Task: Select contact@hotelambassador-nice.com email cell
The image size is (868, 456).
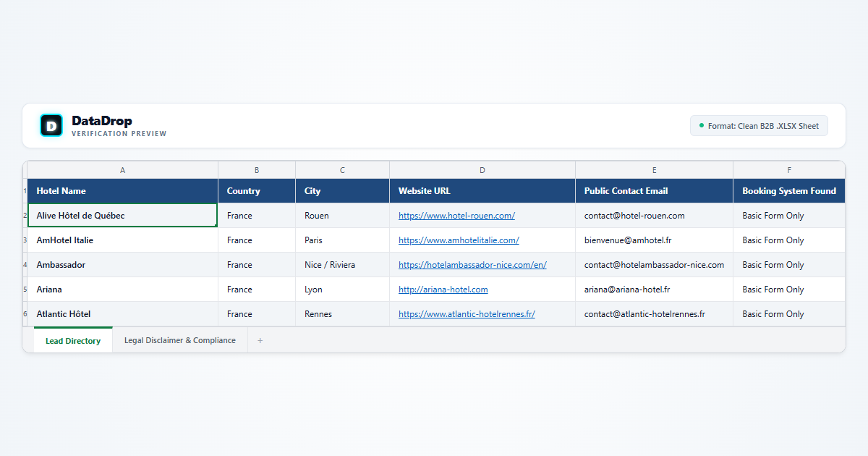Action: 655,265
